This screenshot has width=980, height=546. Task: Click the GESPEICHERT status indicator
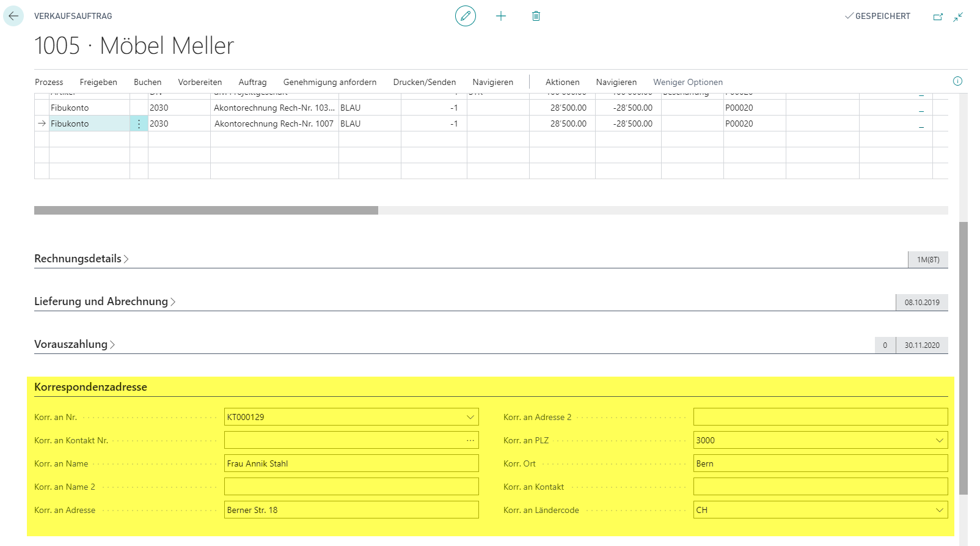(x=877, y=16)
